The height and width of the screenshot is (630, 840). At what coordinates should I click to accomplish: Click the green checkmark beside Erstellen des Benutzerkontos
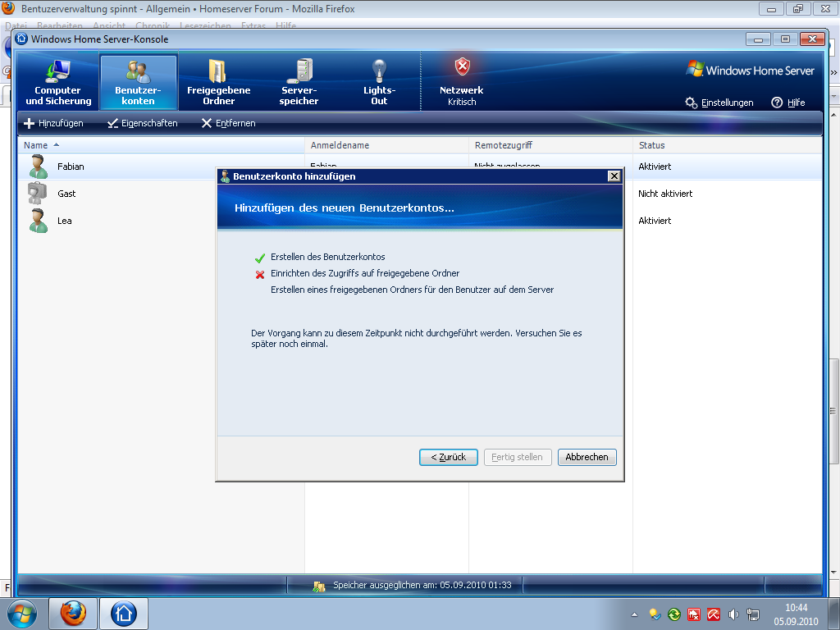[x=260, y=258]
